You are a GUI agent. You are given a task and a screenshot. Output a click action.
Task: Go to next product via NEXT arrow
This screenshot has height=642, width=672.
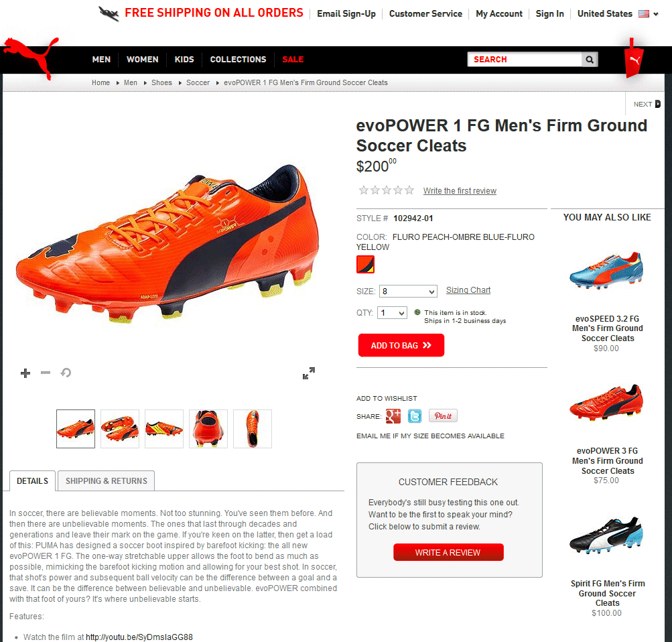click(x=647, y=104)
